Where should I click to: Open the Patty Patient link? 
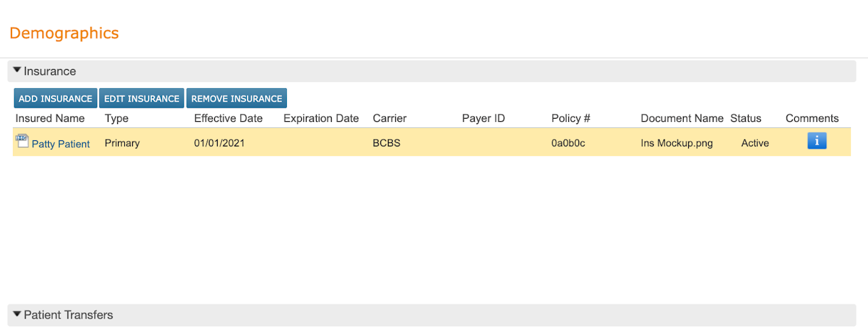(61, 144)
